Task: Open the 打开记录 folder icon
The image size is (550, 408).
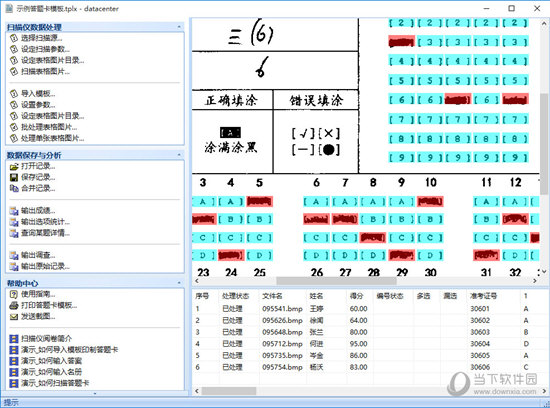Action: pos(13,166)
